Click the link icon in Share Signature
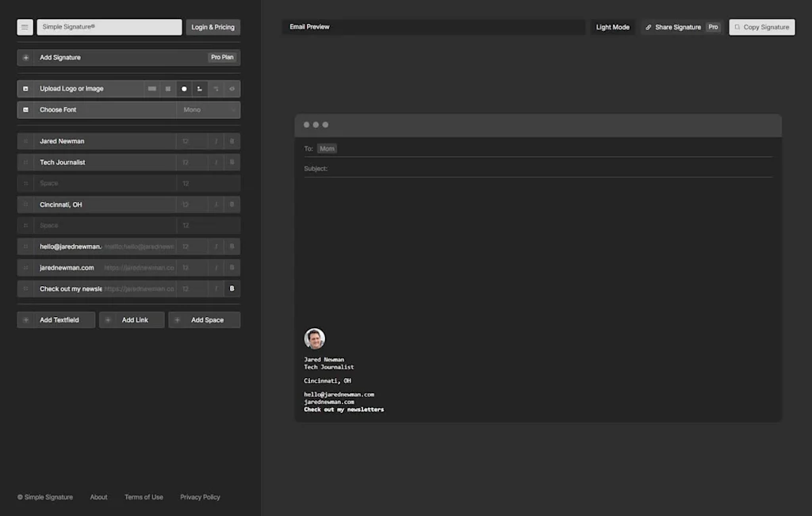The image size is (812, 516). coord(649,27)
